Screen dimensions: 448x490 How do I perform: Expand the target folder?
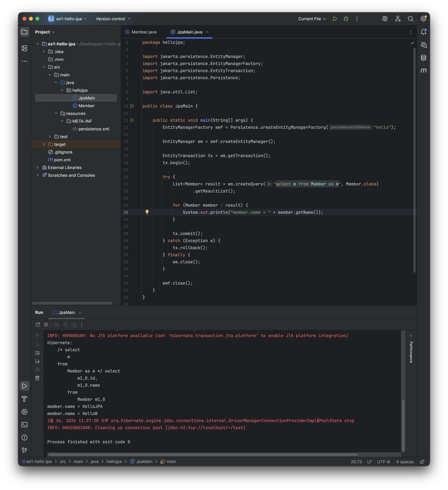[44, 144]
